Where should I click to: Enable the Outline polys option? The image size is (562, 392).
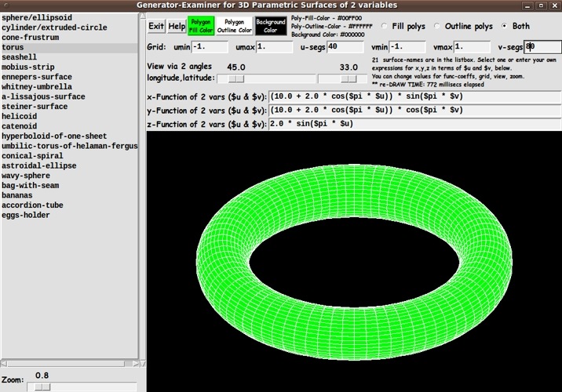[436, 26]
